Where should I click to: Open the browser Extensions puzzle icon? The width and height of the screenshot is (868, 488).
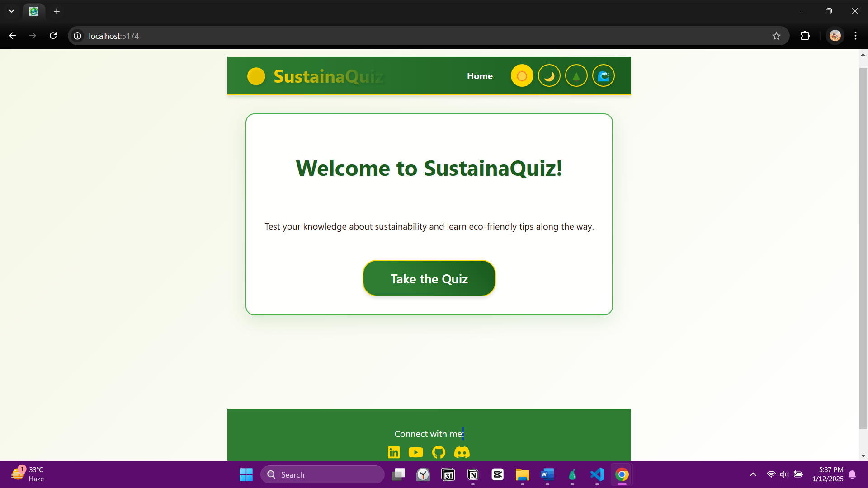coord(805,36)
